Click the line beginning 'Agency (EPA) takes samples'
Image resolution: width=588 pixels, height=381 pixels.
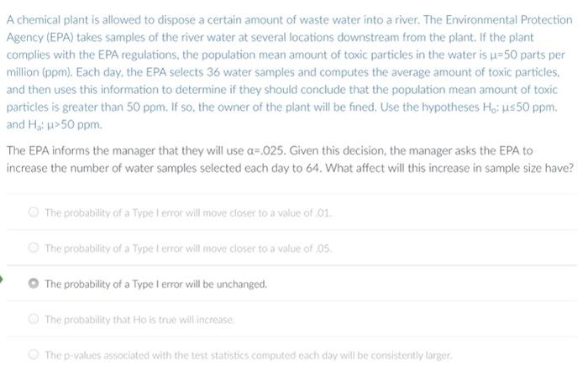point(270,38)
